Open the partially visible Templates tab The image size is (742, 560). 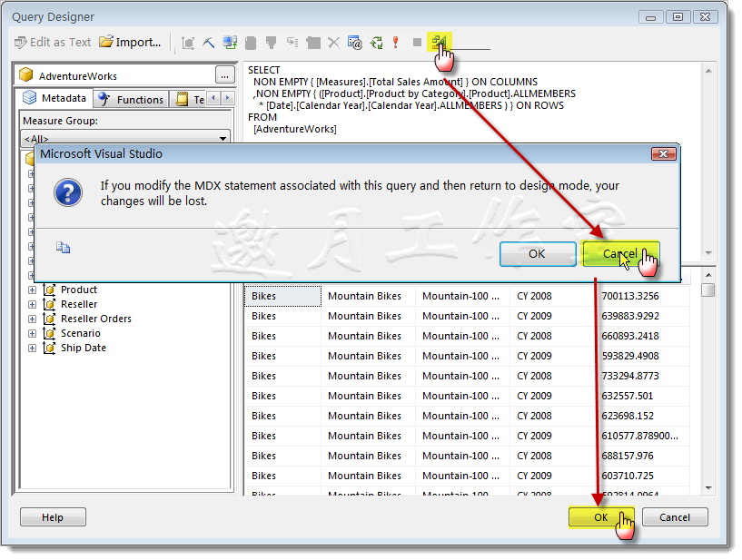pos(189,99)
